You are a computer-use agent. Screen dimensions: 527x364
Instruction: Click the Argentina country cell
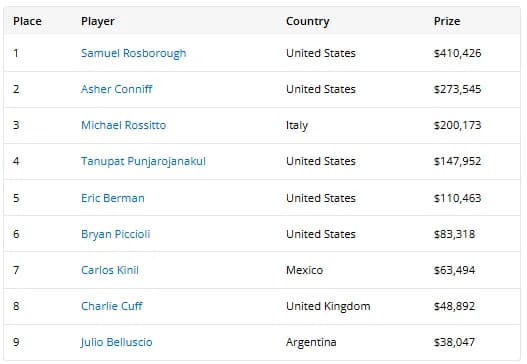pos(311,342)
